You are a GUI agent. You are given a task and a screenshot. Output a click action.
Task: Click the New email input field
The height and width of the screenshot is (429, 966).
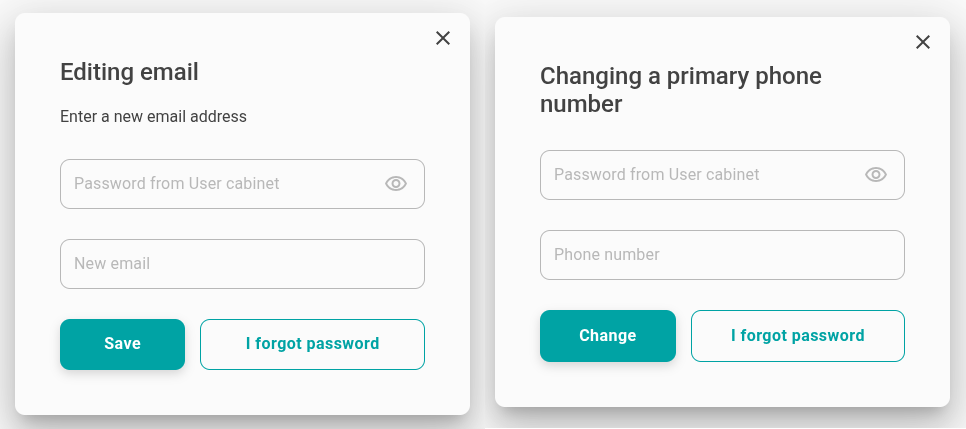pyautogui.click(x=242, y=264)
